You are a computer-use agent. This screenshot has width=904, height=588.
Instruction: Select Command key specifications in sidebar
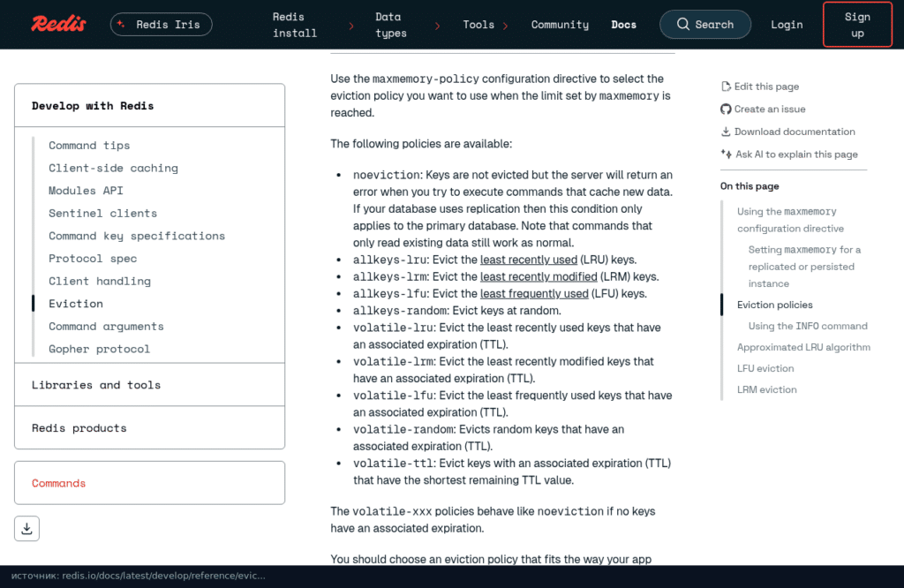137,236
